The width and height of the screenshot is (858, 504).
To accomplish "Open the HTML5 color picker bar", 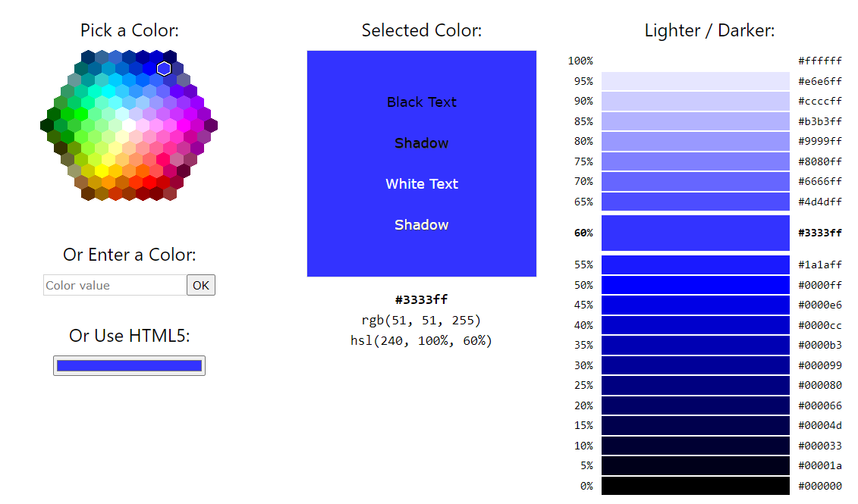I will (129, 365).
